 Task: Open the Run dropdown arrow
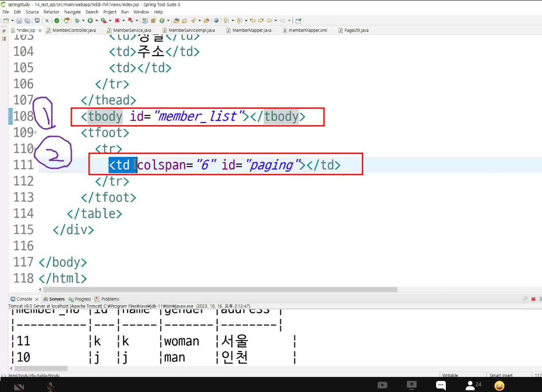(97, 20)
